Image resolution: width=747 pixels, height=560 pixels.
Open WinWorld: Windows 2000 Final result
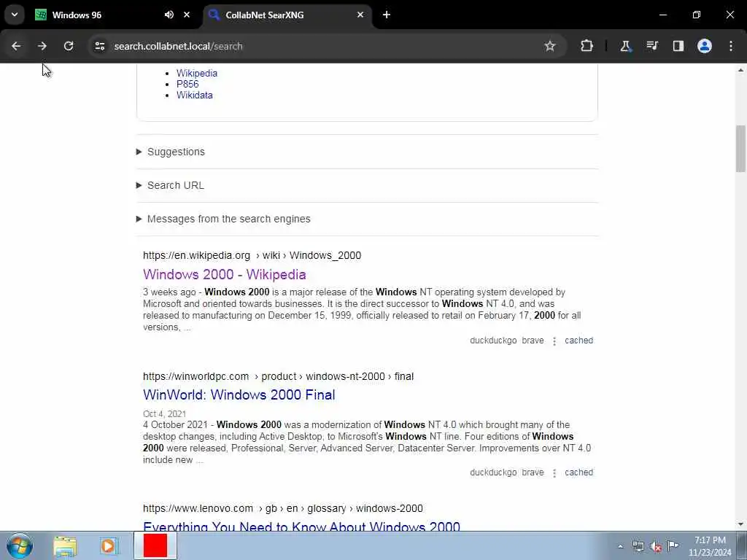(239, 394)
